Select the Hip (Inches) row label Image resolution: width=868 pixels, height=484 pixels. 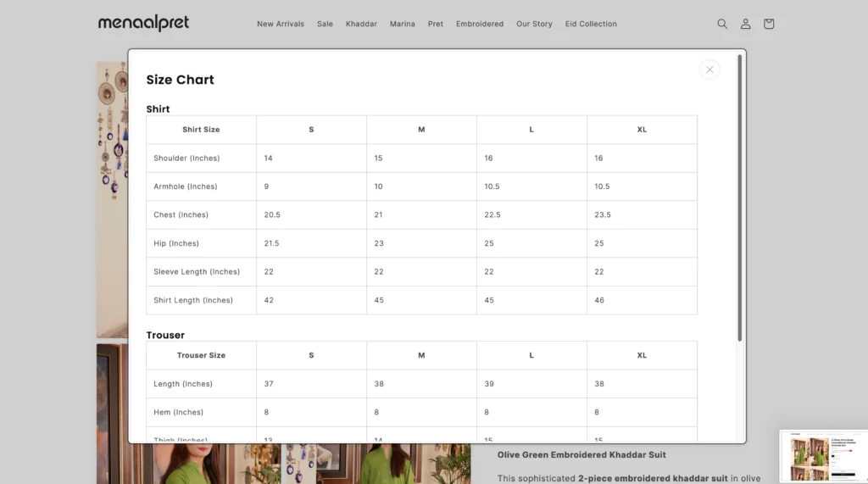click(x=176, y=243)
